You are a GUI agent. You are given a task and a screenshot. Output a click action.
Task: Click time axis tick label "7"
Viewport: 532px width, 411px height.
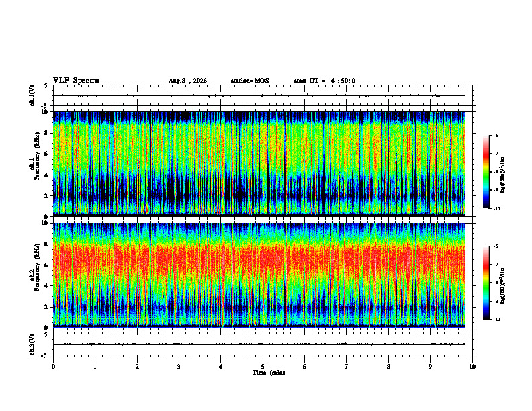347,367
